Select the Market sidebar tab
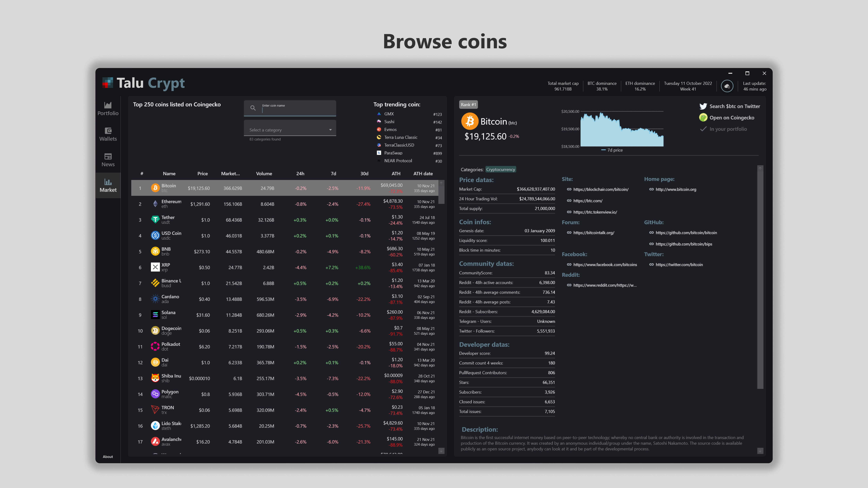 [x=108, y=185]
